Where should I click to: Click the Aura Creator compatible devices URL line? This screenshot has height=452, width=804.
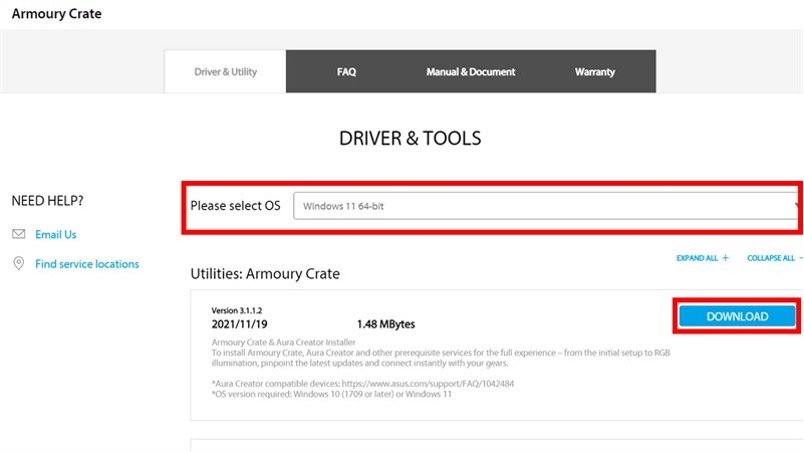(363, 383)
